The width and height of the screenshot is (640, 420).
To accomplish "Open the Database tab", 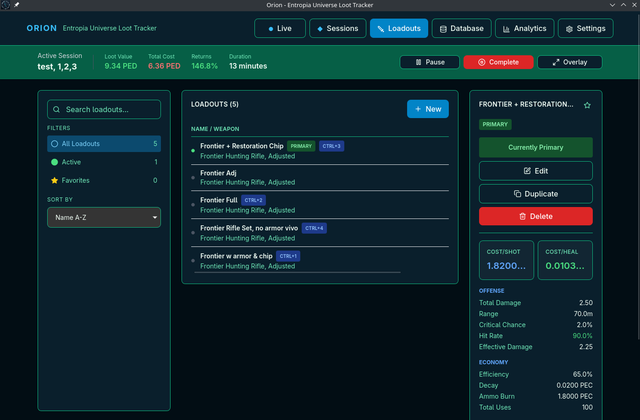I will (x=461, y=28).
